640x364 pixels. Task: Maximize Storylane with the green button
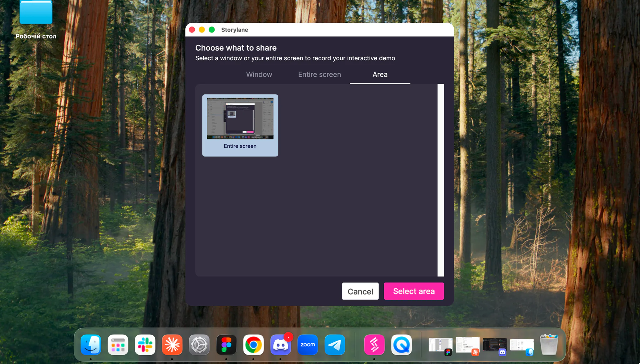click(x=212, y=30)
